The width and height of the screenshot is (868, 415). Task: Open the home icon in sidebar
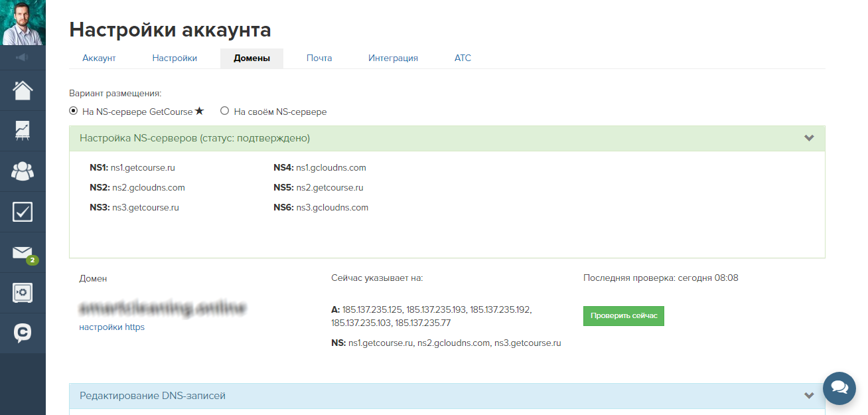point(23,90)
